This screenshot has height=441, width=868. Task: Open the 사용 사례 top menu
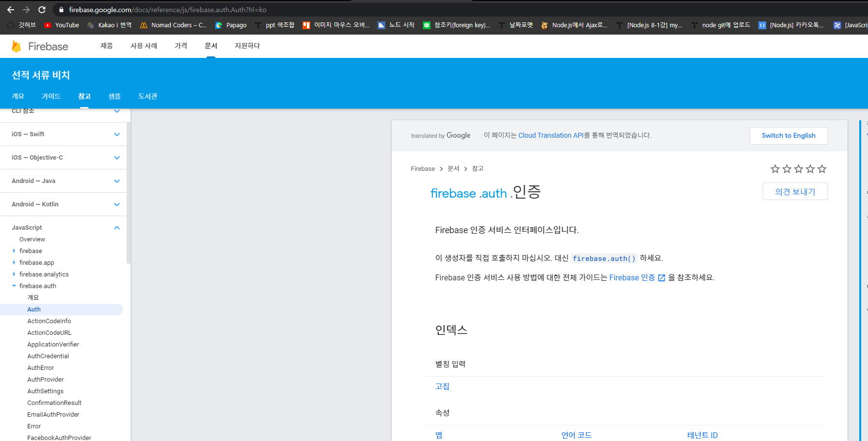click(144, 46)
